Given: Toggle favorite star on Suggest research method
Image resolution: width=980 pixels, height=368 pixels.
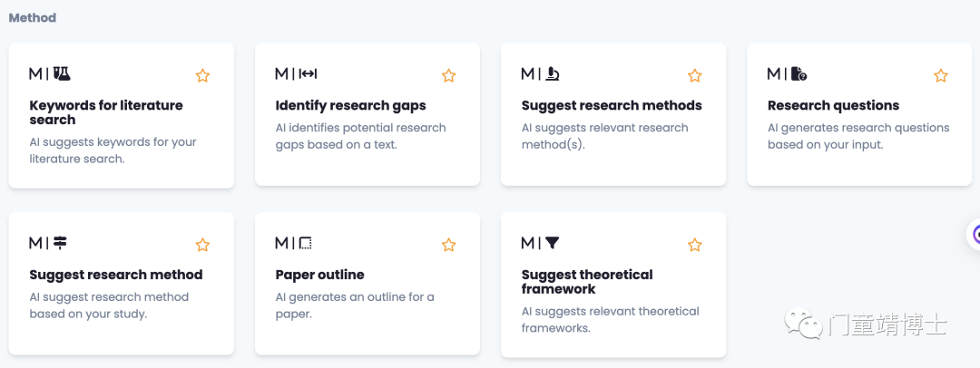Looking at the screenshot, I should [202, 245].
